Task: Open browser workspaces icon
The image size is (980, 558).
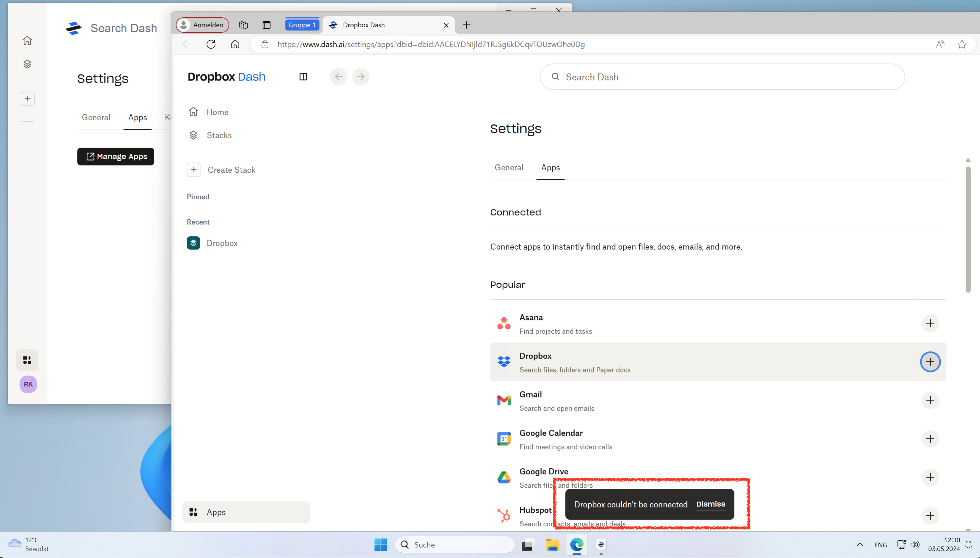Action: click(243, 25)
